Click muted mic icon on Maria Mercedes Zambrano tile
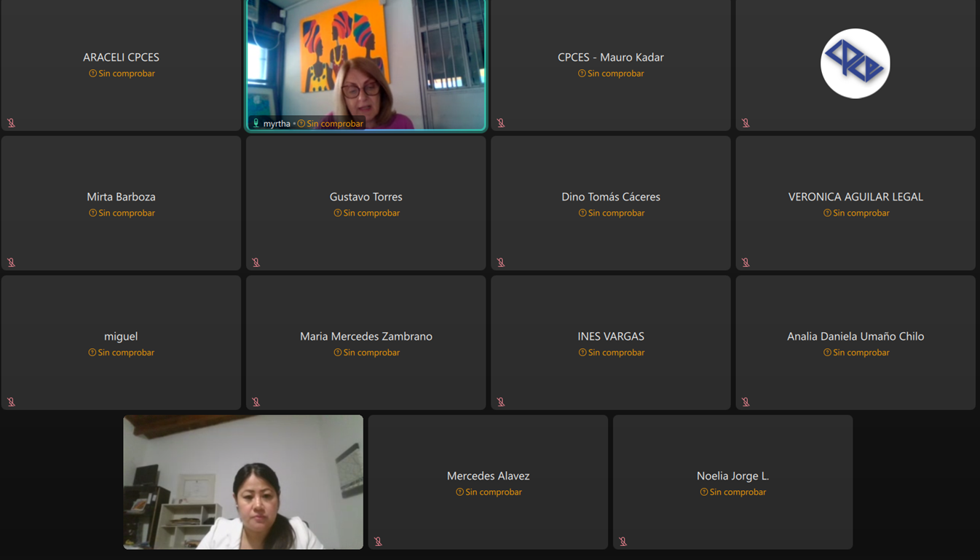Viewport: 980px width, 560px height. (256, 402)
